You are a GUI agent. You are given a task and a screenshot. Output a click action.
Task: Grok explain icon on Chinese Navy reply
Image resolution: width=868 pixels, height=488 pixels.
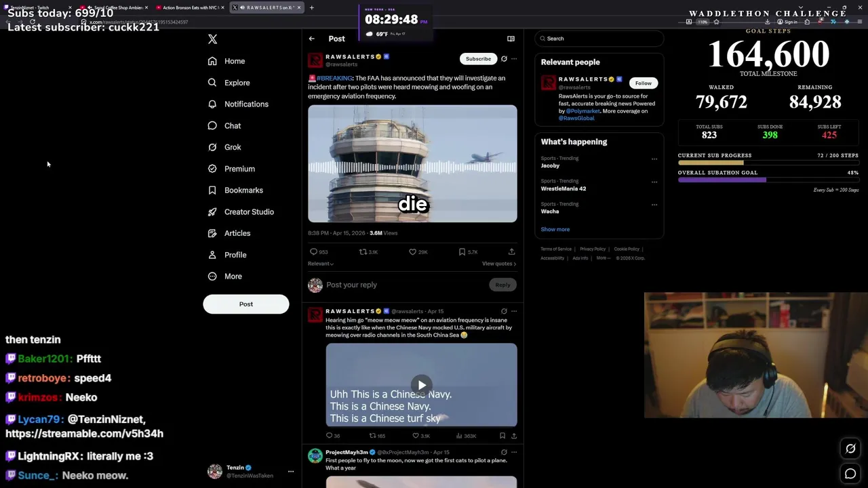(504, 311)
